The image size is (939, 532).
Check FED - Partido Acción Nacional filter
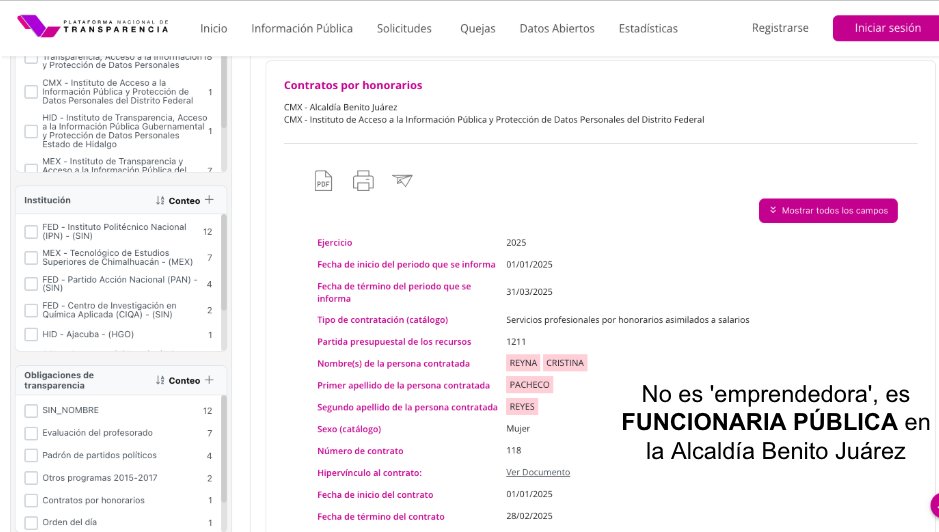tap(31, 284)
